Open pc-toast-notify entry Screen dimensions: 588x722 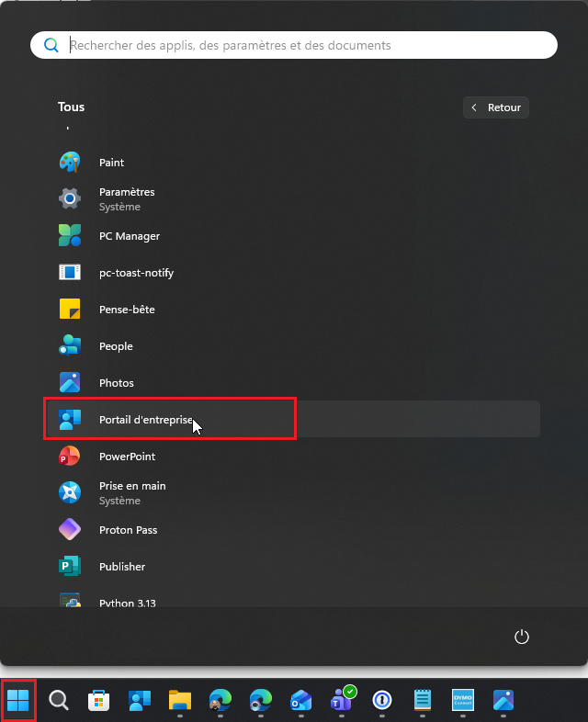click(136, 273)
